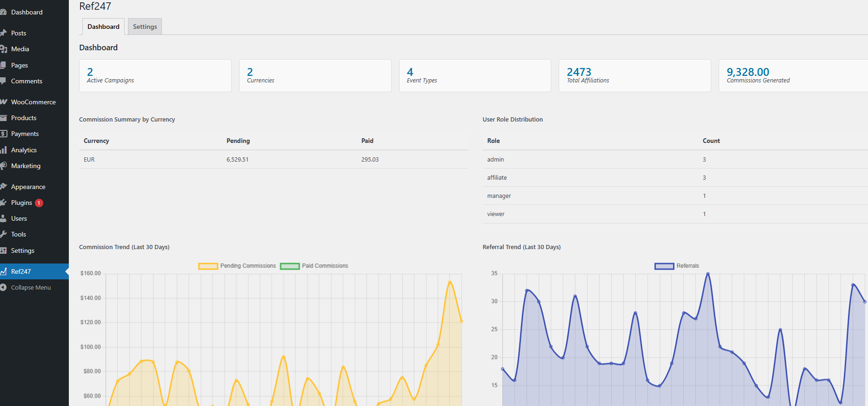868x406 pixels.
Task: Open the WooCommerce menu
Action: [34, 102]
